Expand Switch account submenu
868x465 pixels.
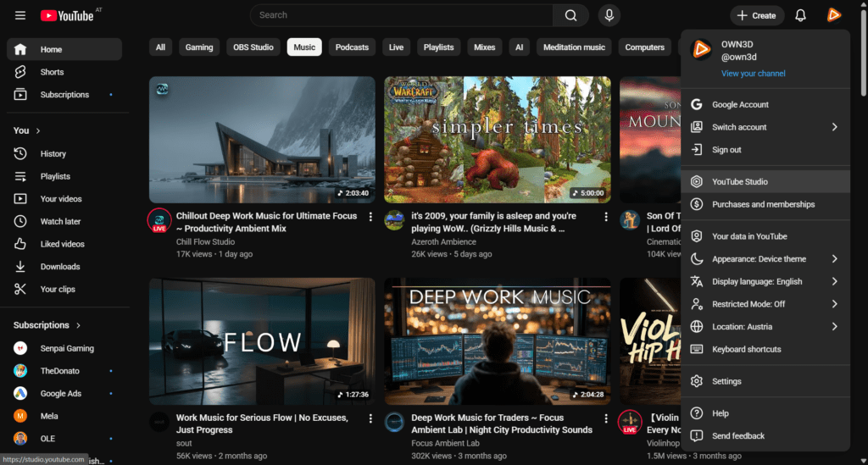pos(765,127)
